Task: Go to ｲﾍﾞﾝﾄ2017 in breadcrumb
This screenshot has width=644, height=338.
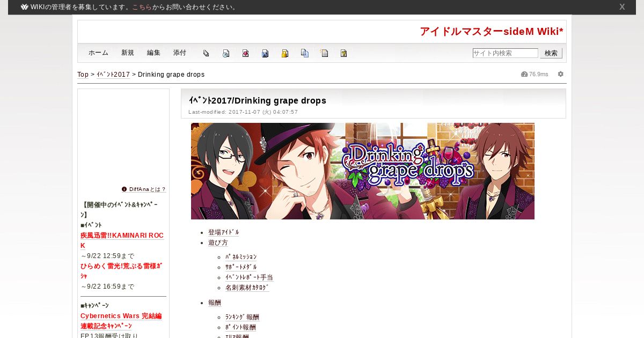Action: [113, 75]
